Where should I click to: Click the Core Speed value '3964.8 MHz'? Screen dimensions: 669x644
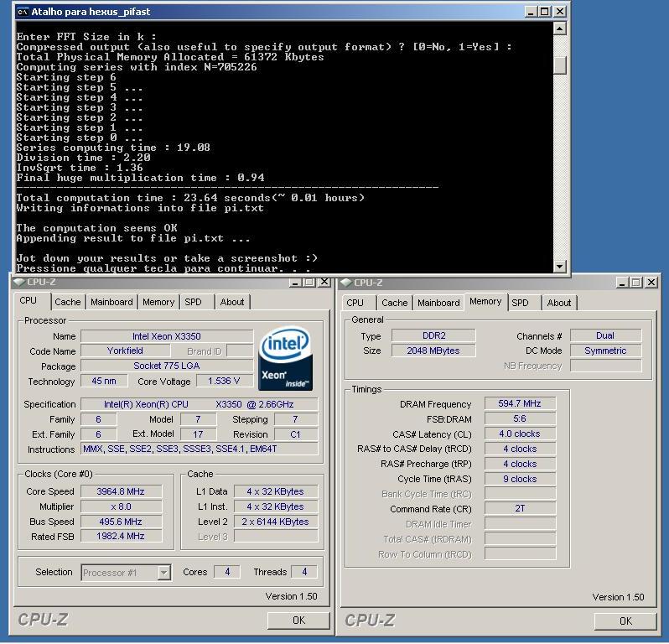point(121,491)
